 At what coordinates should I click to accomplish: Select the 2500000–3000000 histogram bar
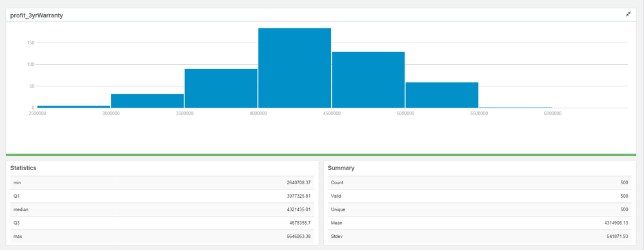(x=74, y=106)
